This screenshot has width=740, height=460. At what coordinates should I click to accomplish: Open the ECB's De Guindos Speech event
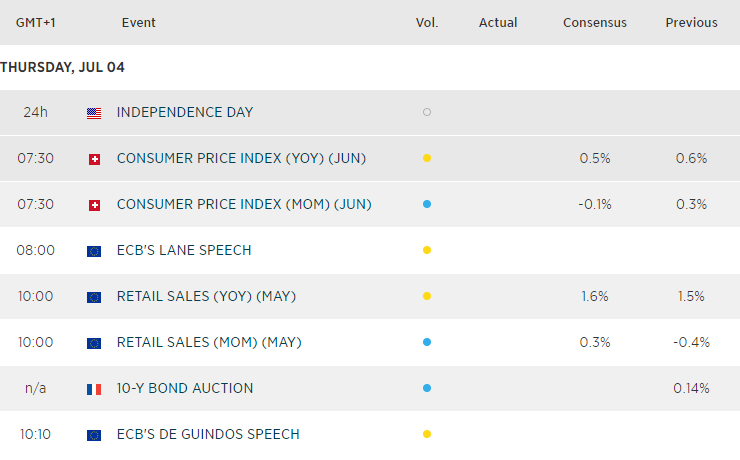coord(208,434)
